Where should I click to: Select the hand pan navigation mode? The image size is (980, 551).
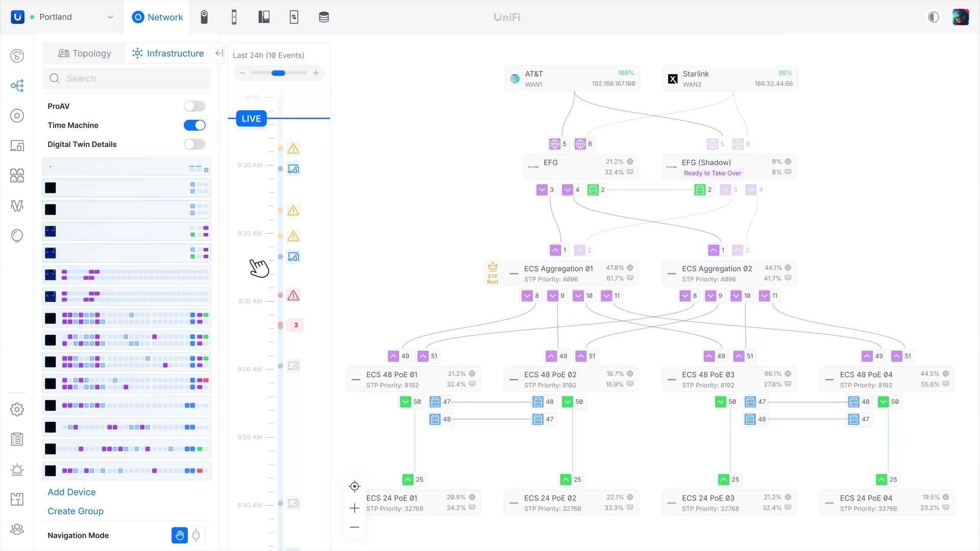click(180, 535)
